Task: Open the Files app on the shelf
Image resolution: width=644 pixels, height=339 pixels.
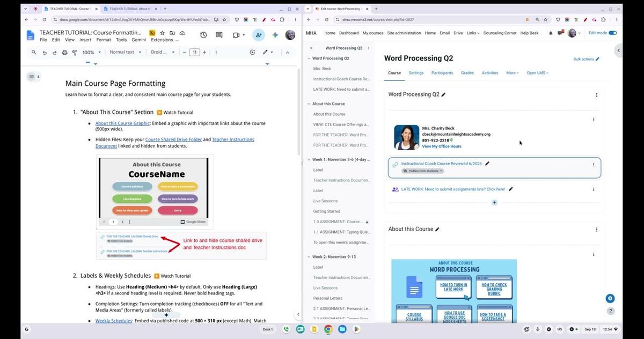Action: (x=342, y=329)
